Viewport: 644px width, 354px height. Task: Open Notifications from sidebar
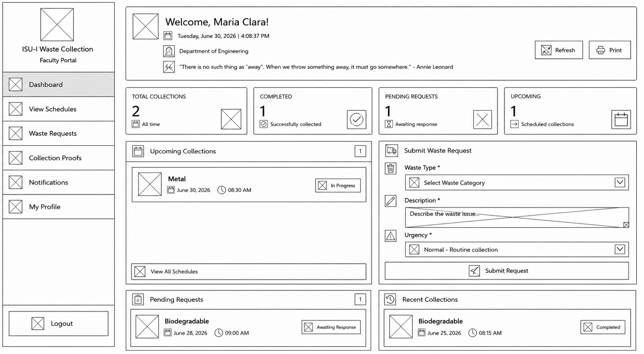coord(58,182)
